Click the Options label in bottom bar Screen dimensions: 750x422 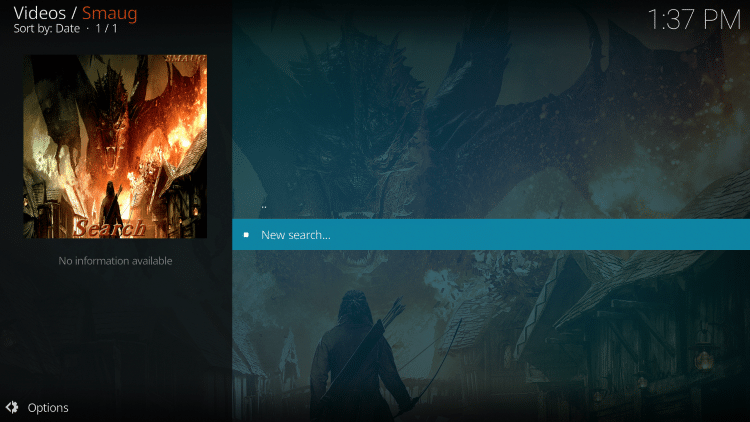tap(48, 407)
